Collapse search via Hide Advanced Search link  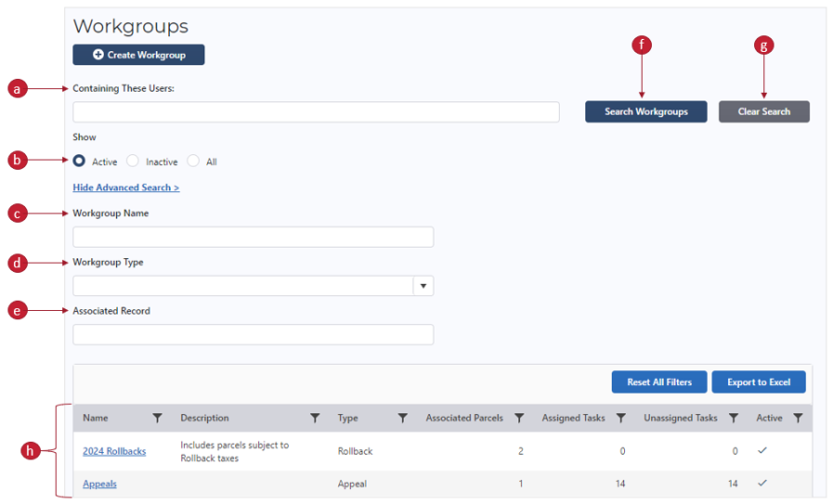click(x=125, y=187)
